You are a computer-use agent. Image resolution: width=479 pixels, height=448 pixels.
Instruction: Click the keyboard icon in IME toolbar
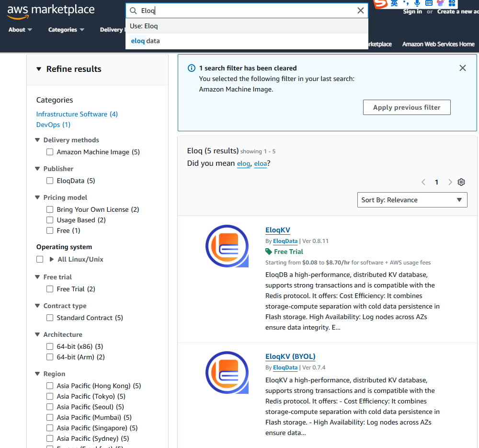click(429, 3)
